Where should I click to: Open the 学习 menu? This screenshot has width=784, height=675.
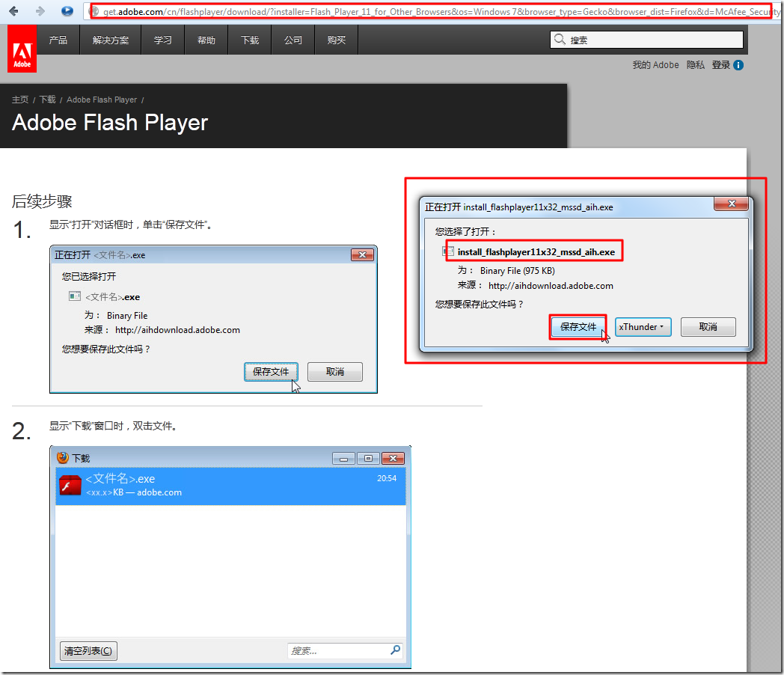[163, 40]
